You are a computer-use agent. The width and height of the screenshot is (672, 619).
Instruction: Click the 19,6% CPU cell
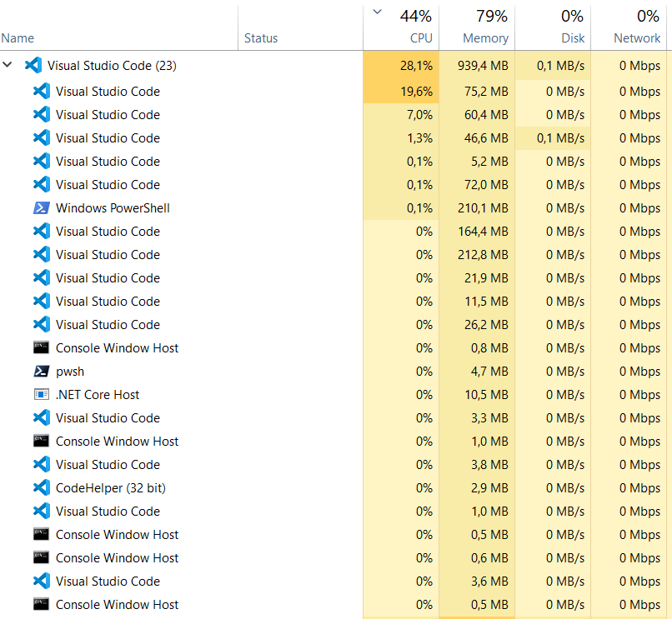[401, 92]
